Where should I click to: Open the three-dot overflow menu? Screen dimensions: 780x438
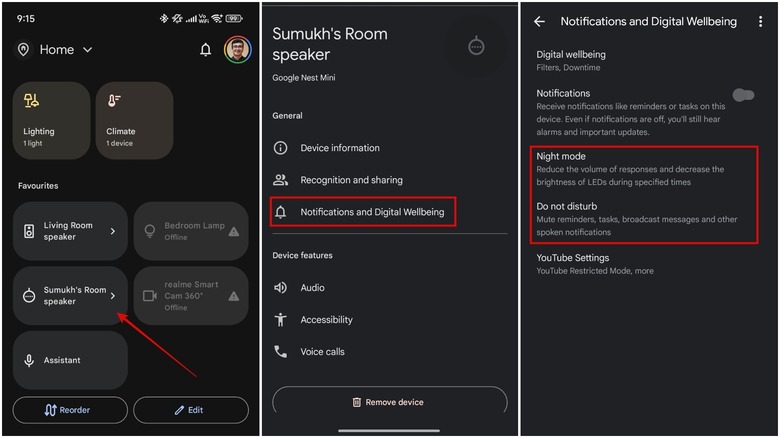[x=760, y=21]
